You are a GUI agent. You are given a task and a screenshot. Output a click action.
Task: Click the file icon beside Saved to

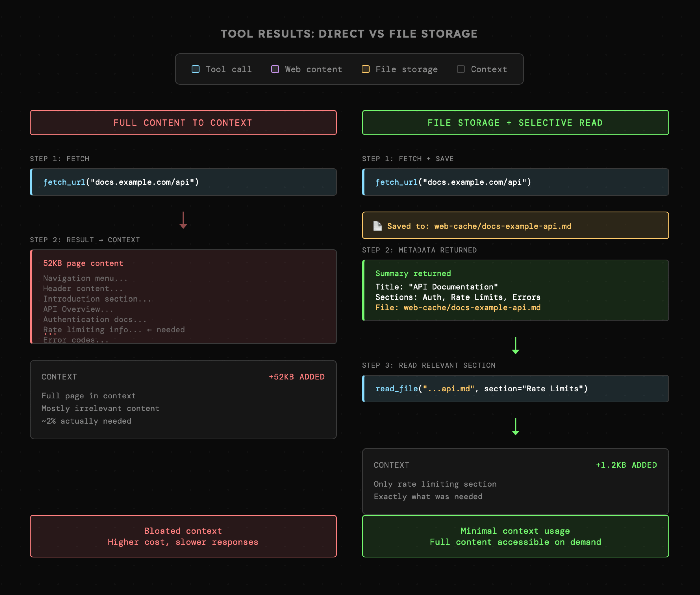[377, 226]
